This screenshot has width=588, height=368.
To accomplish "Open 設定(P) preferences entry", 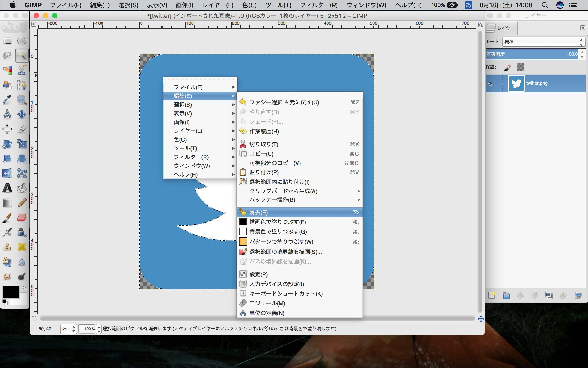I will coord(300,275).
